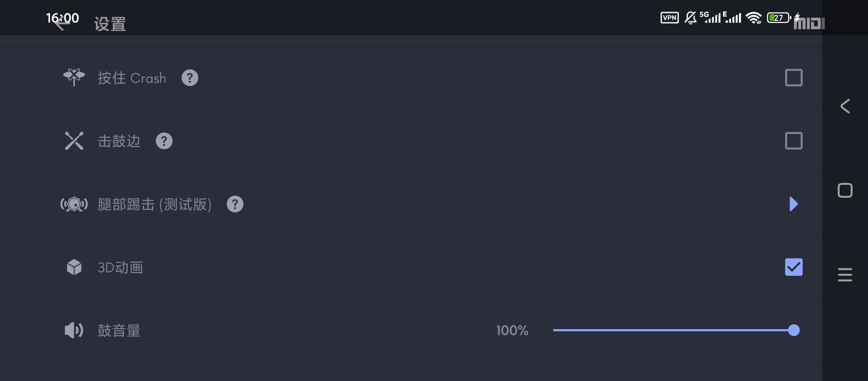Disable the 3D动画 checkbox
Screen dimensions: 868x381
(x=794, y=267)
